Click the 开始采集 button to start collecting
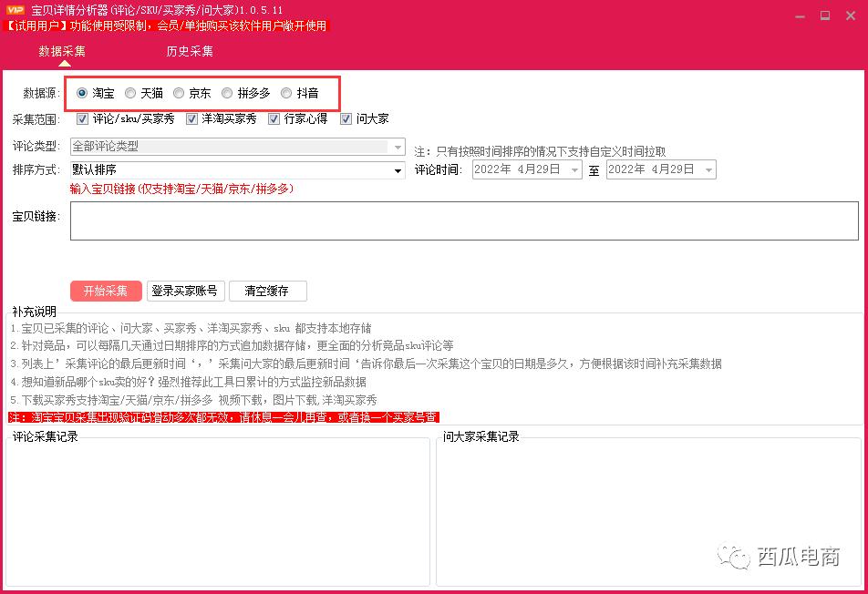 coord(106,291)
